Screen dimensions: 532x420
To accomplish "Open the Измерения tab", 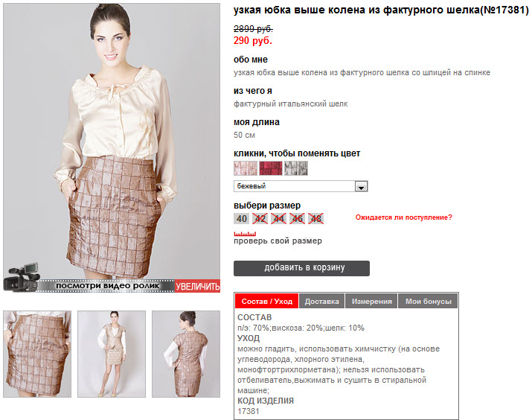I will 371,301.
